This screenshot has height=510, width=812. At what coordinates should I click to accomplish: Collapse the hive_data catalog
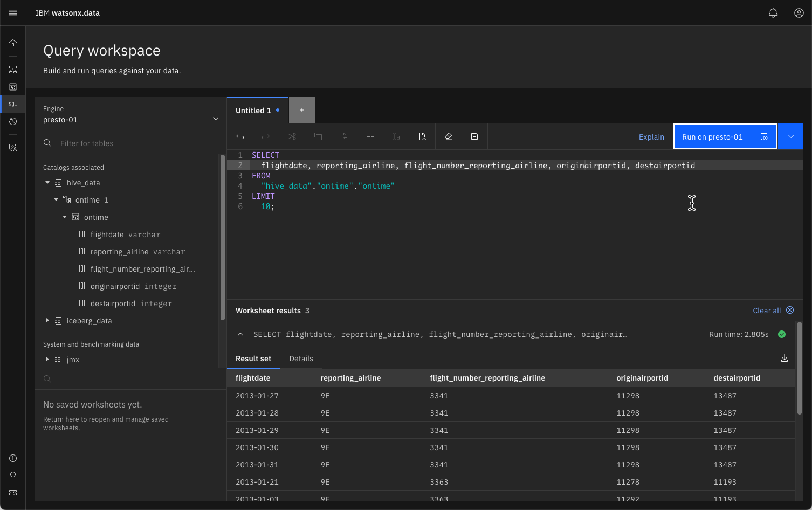coord(47,183)
